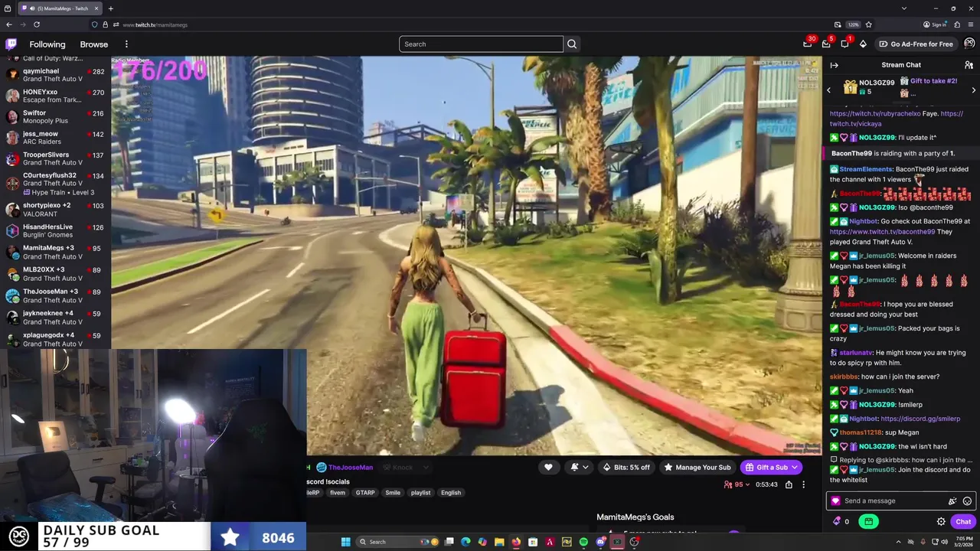Open the notification bell dropdown
Viewport: 980px width, 551px height.
coord(579,467)
